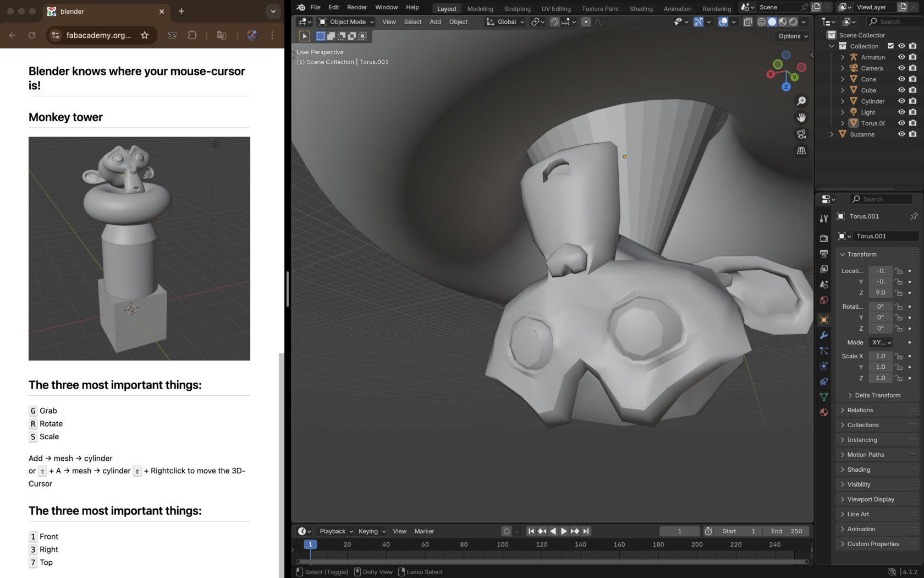
Task: Toggle the Scale X lock icon
Action: pos(898,356)
